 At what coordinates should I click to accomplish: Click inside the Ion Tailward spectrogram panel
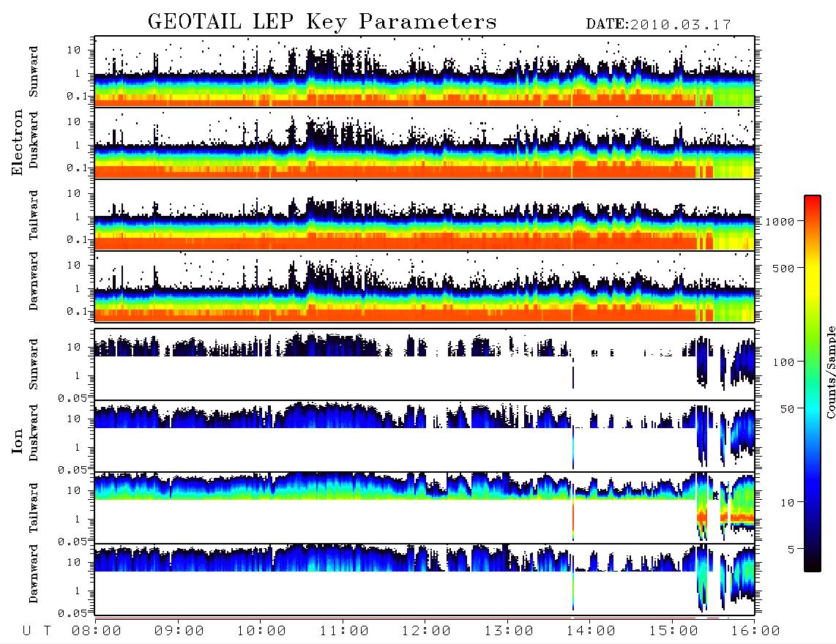[425, 507]
